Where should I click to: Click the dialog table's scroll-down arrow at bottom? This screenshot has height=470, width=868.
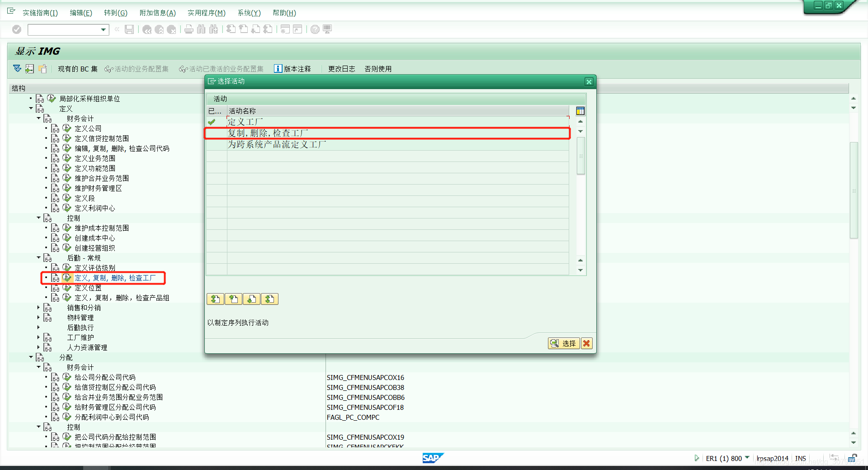tap(580, 270)
